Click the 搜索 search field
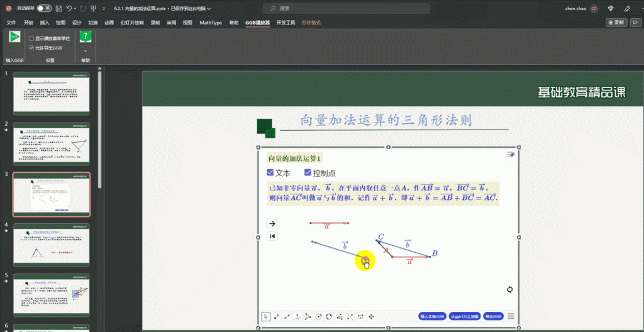The image size is (644, 332). (347, 9)
